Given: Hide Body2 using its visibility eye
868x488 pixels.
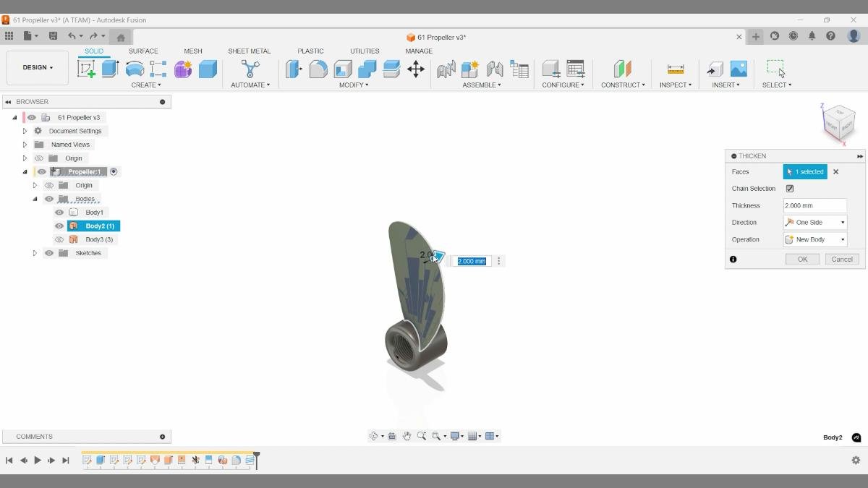Looking at the screenshot, I should pyautogui.click(x=59, y=226).
